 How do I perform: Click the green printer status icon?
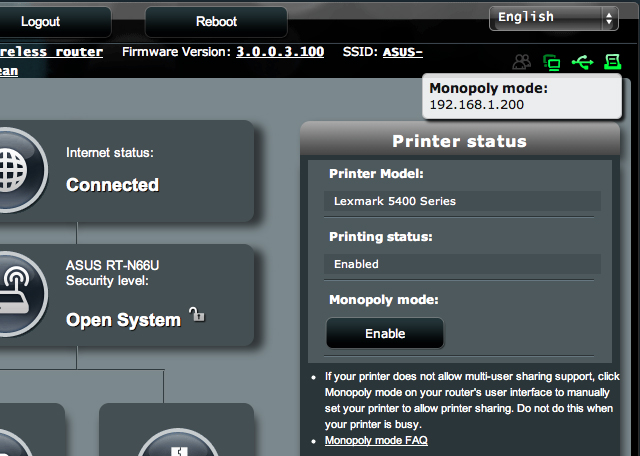(x=612, y=62)
